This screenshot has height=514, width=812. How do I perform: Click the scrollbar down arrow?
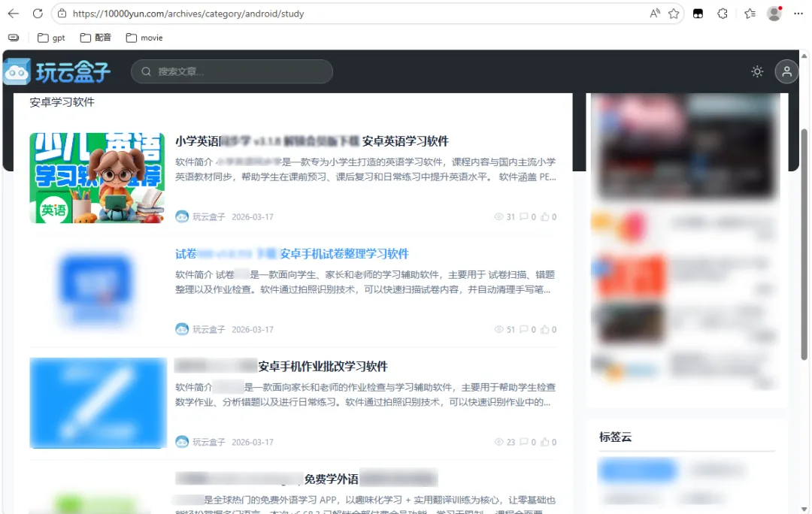click(x=804, y=509)
